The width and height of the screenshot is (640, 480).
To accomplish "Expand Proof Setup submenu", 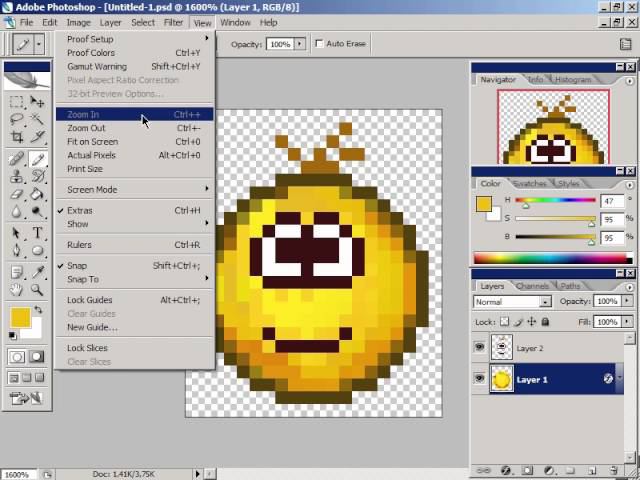I will pos(135,39).
